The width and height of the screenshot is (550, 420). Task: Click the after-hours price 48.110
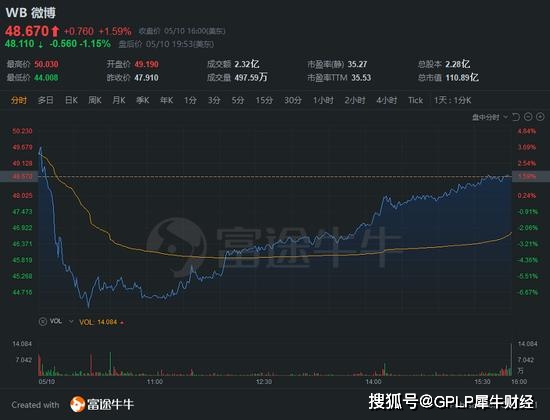pos(20,44)
